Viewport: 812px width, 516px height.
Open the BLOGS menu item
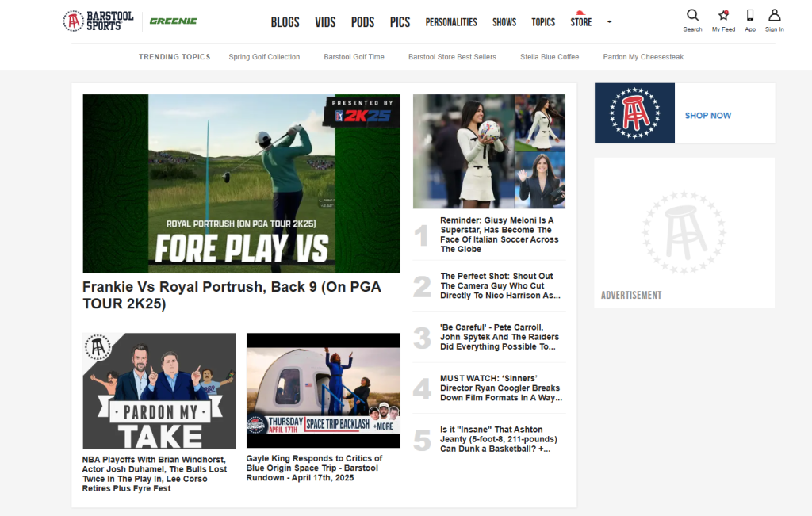(285, 22)
